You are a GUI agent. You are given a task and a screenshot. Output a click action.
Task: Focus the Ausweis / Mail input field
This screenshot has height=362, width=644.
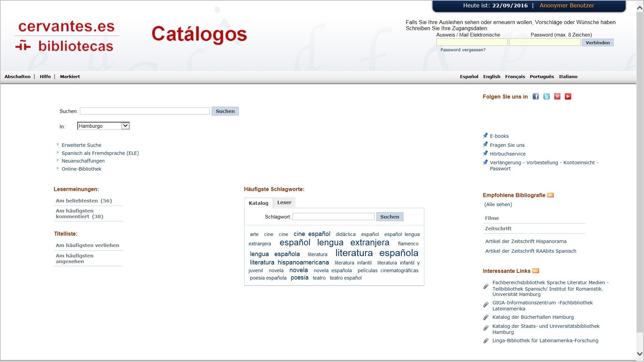tap(472, 42)
